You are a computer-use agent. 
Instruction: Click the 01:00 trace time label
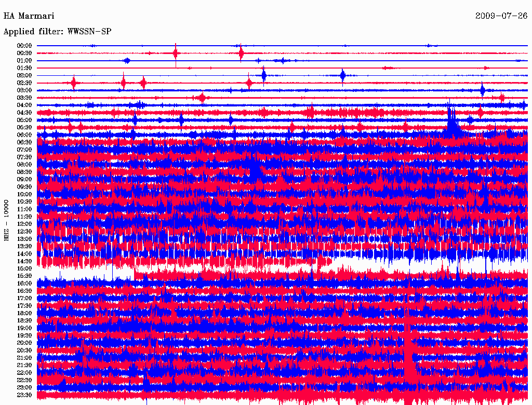pyautogui.click(x=24, y=61)
